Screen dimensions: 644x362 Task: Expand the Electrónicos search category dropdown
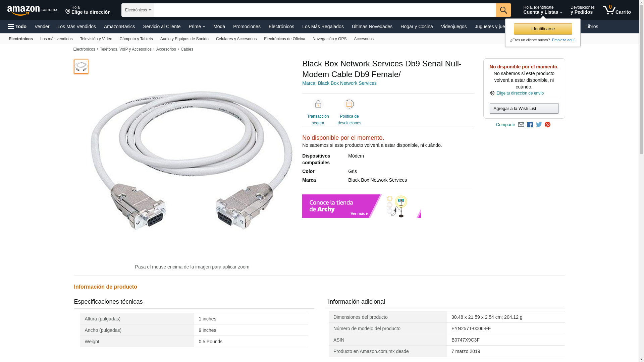click(x=138, y=10)
